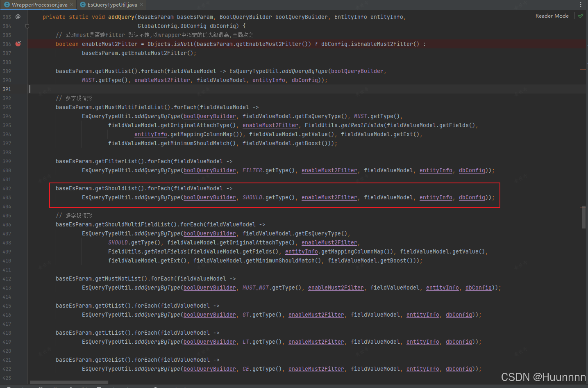Exit Reader Mode by clicking its label

552,16
